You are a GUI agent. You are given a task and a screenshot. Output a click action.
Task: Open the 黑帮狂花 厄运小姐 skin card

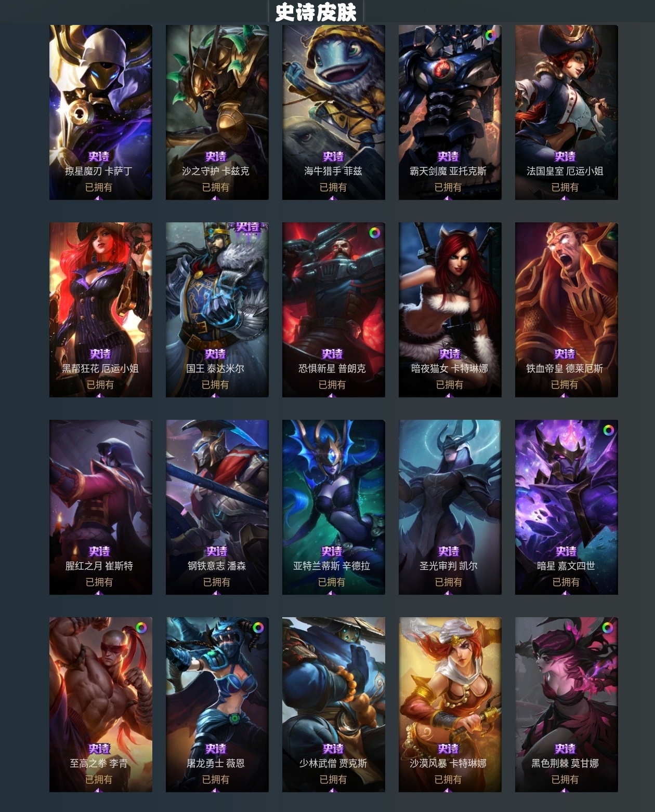tap(101, 310)
